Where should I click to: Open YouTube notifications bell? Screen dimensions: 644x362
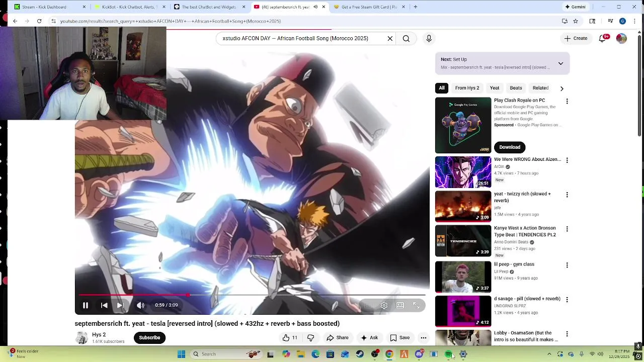603,39
